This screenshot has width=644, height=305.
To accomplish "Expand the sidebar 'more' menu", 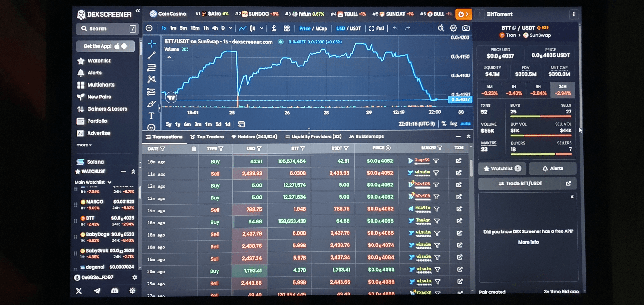I will [84, 145].
